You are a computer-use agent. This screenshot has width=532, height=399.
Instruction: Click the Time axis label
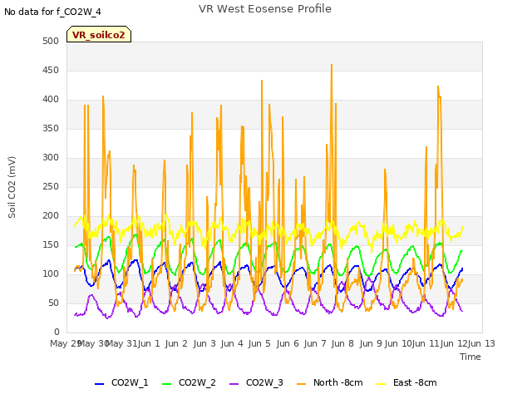[470, 357]
